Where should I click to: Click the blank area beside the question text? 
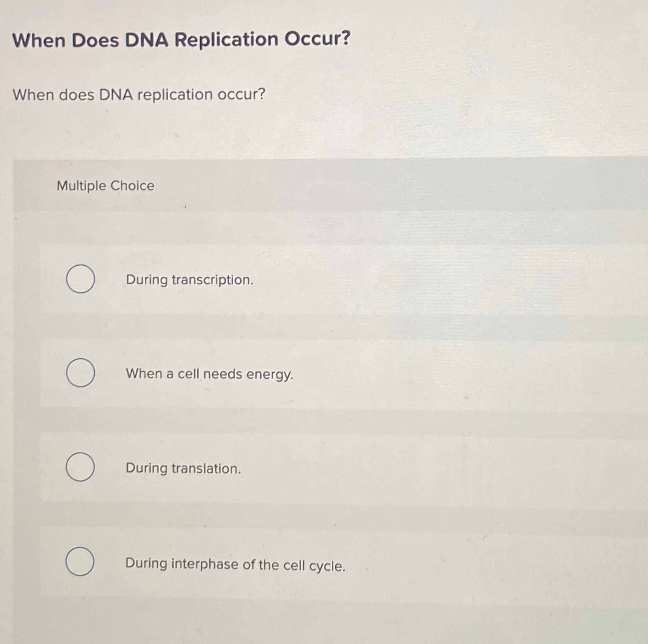pos(417,95)
